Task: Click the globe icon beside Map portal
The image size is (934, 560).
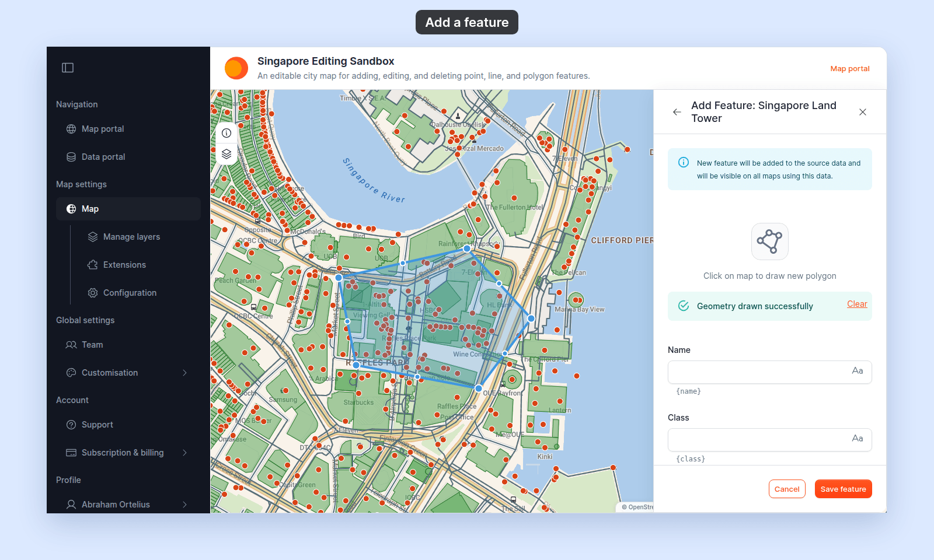Action: click(x=71, y=129)
